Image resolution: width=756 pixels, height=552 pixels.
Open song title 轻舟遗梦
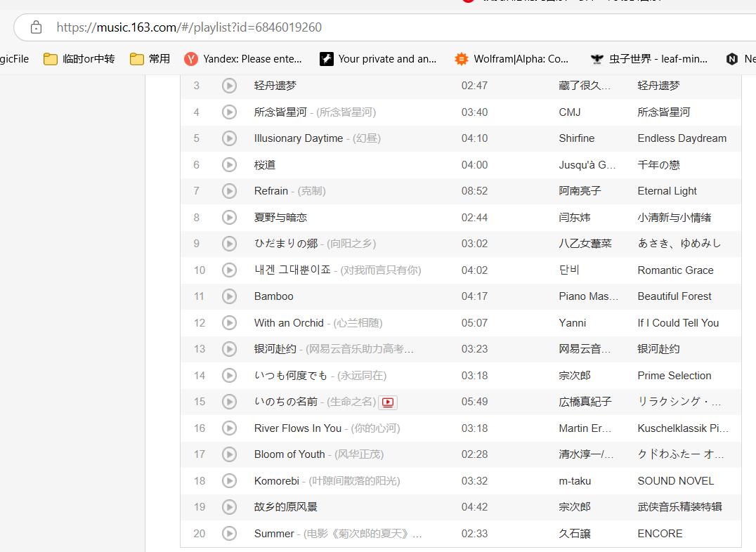pyautogui.click(x=275, y=86)
